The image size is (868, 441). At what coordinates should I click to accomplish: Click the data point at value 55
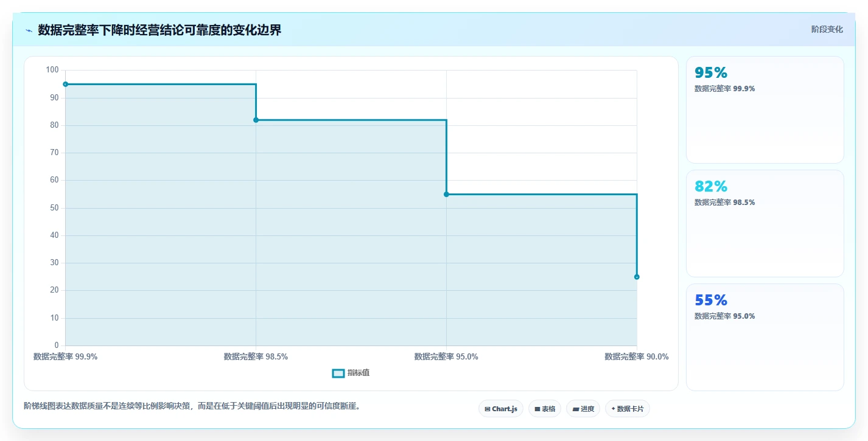[446, 194]
